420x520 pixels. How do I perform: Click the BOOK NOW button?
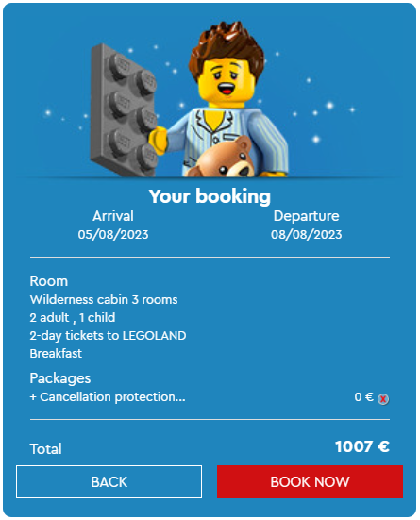310,481
